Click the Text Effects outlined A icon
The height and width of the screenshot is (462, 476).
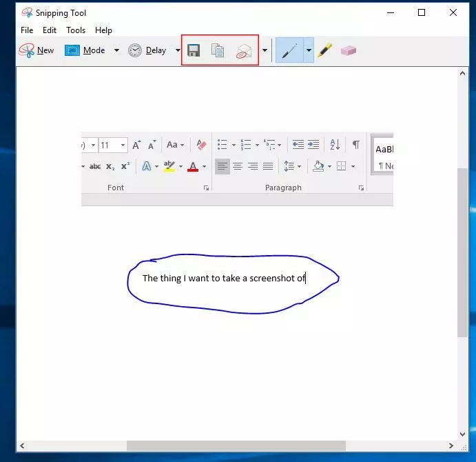[x=147, y=166]
